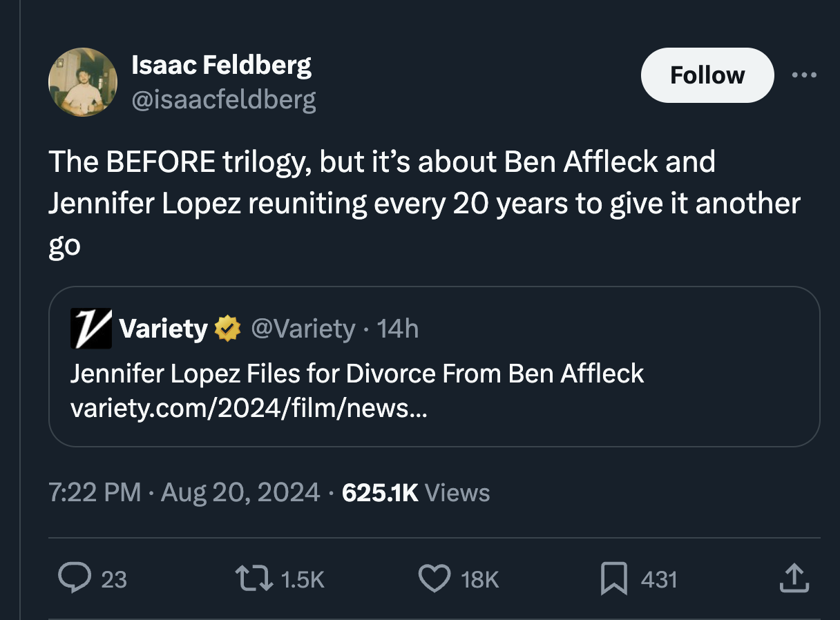Open the more options menu (three dots)
The height and width of the screenshot is (620, 840).
tap(805, 75)
